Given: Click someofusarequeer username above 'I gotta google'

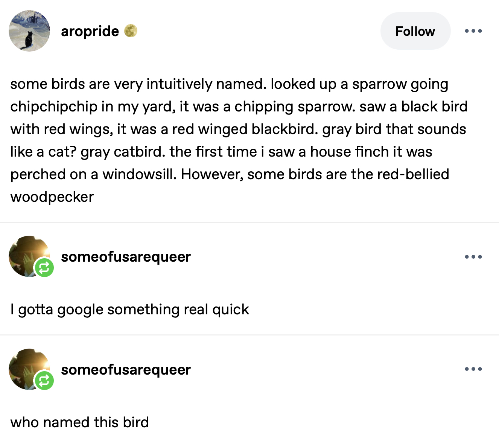Looking at the screenshot, I should click(126, 257).
